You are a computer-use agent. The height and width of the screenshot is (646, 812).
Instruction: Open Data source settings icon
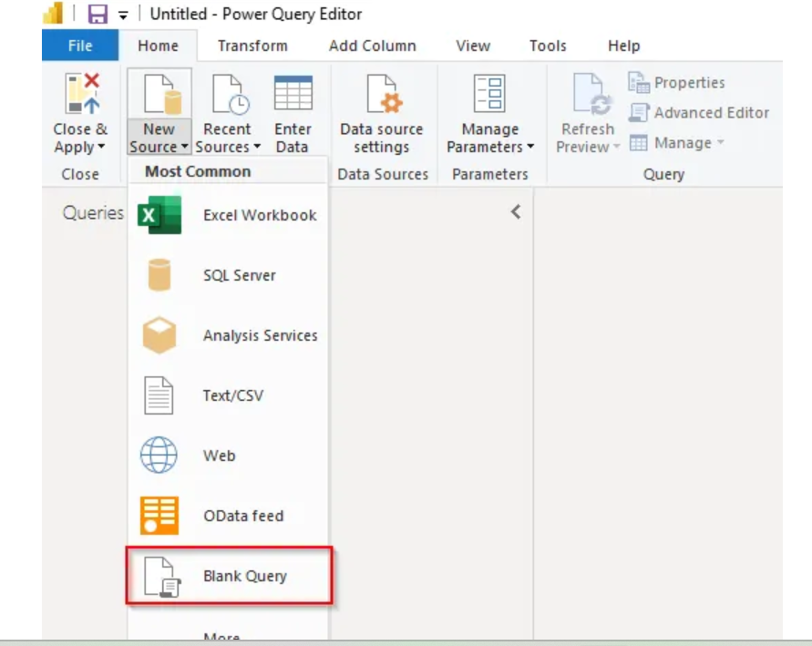(384, 93)
